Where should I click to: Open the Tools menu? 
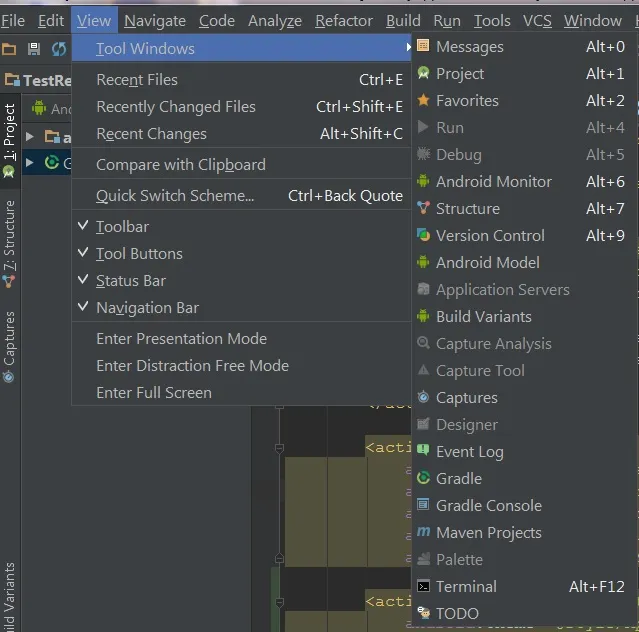click(x=491, y=20)
